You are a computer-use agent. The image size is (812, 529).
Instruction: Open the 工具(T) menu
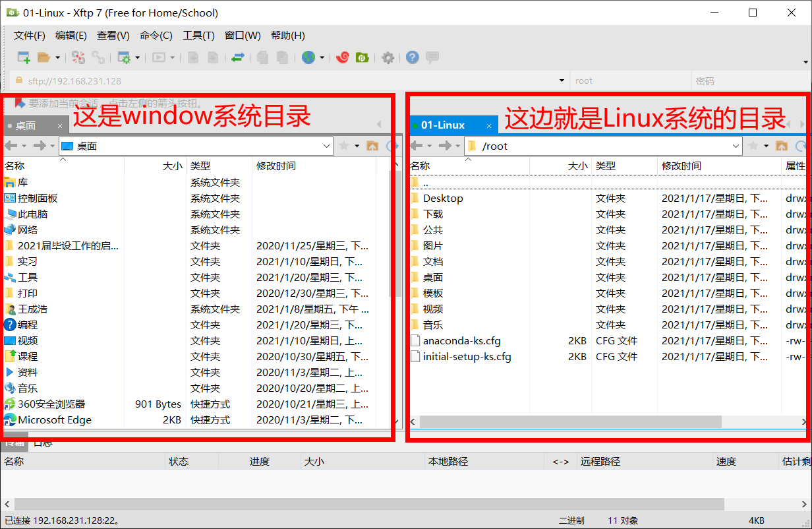[198, 36]
